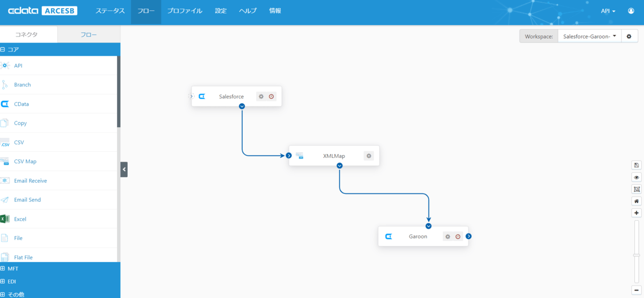
Task: Select the CSV connector icon
Action: (5, 142)
